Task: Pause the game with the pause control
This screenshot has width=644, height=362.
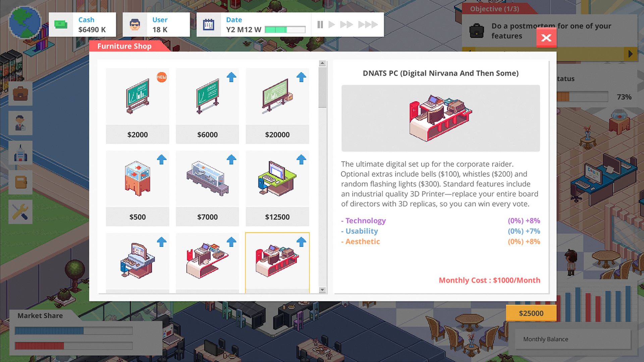Action: [x=320, y=24]
